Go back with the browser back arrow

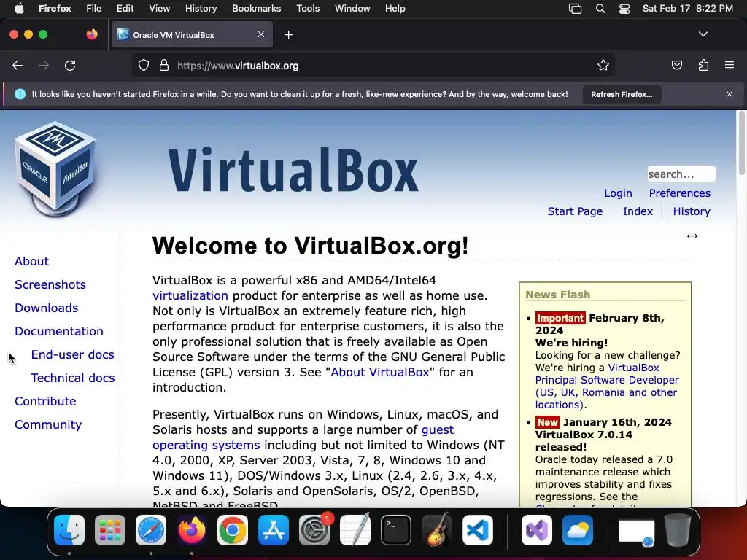point(18,66)
